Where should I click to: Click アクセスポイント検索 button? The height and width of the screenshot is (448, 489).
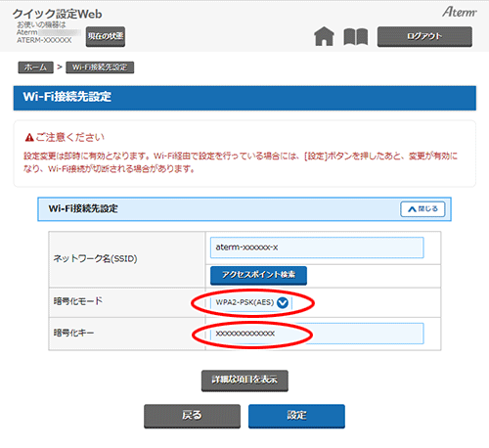(x=258, y=275)
